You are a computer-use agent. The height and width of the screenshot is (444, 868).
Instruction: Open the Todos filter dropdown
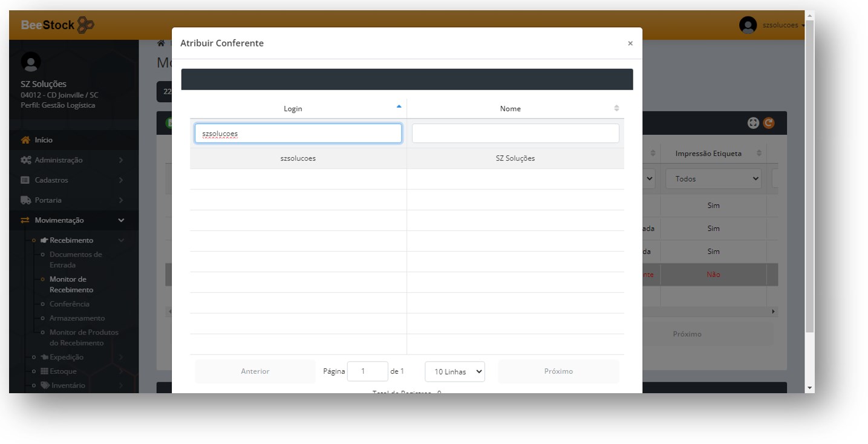713,179
